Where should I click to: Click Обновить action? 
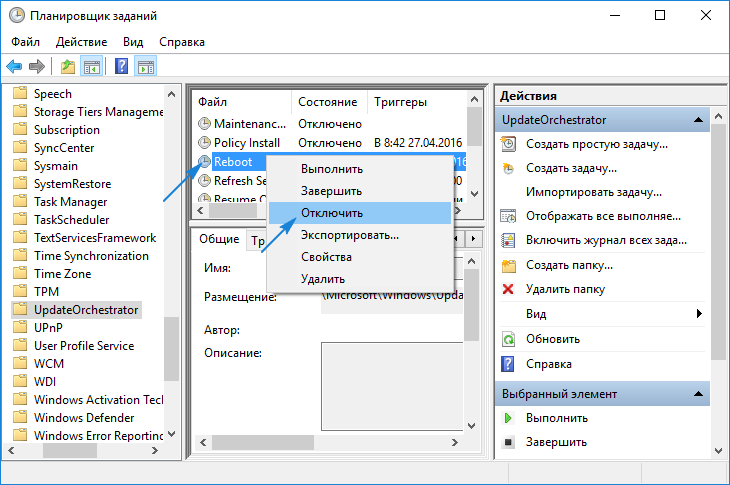553,339
